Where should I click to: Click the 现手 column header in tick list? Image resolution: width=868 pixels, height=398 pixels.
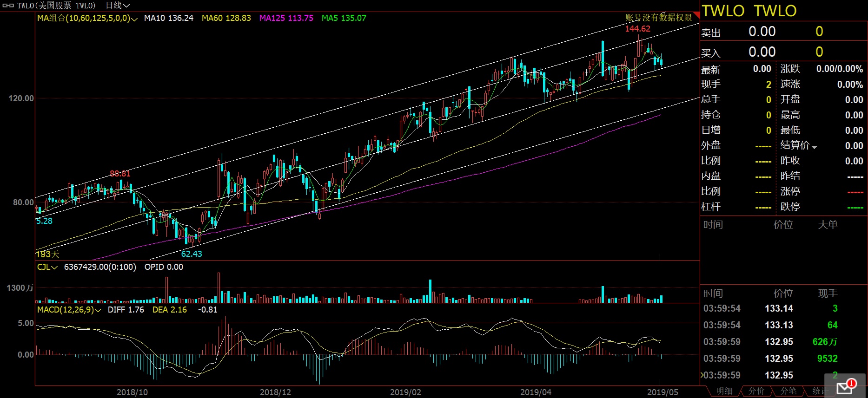click(x=828, y=294)
